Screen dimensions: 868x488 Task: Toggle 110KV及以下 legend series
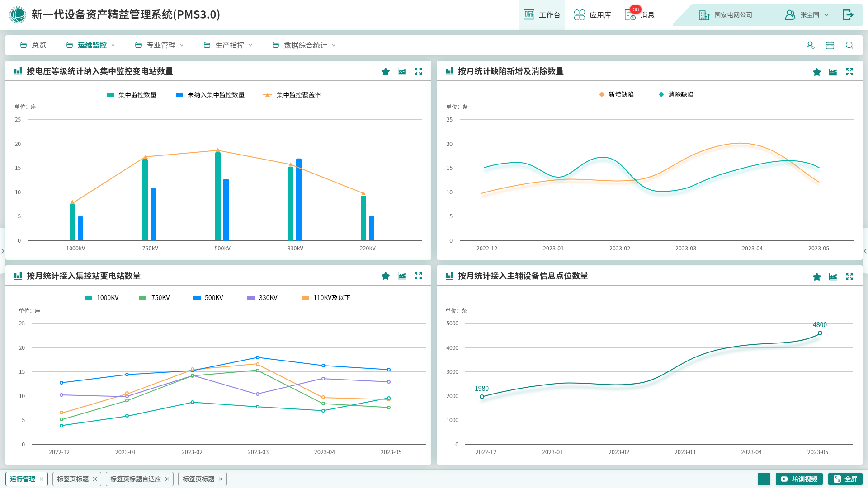pyautogui.click(x=326, y=298)
